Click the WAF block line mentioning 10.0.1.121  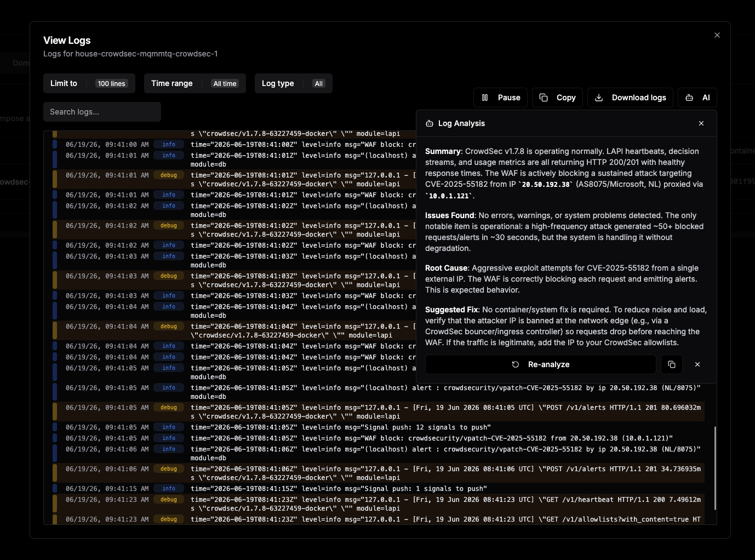pos(379,438)
